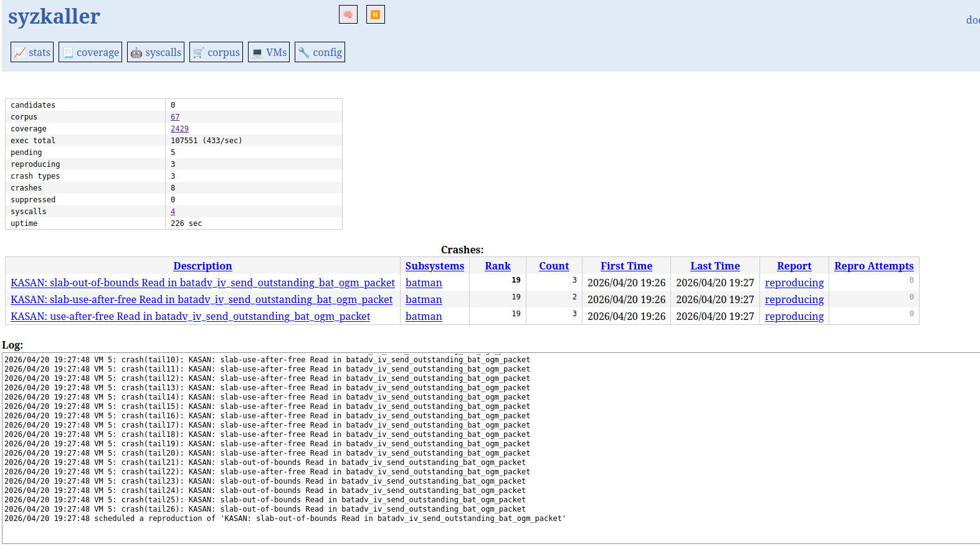Open the KASAN: use-after-free Read crash description
This screenshot has height=549, width=980.
coord(190,316)
